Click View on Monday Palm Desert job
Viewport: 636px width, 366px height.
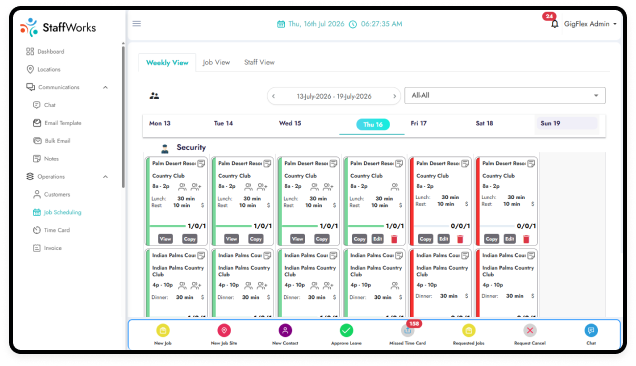165,239
